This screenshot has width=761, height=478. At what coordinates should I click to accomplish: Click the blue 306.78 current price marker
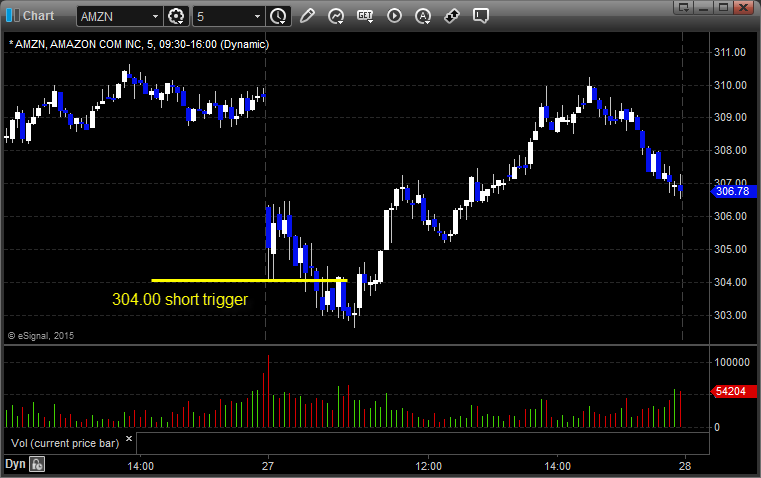732,191
